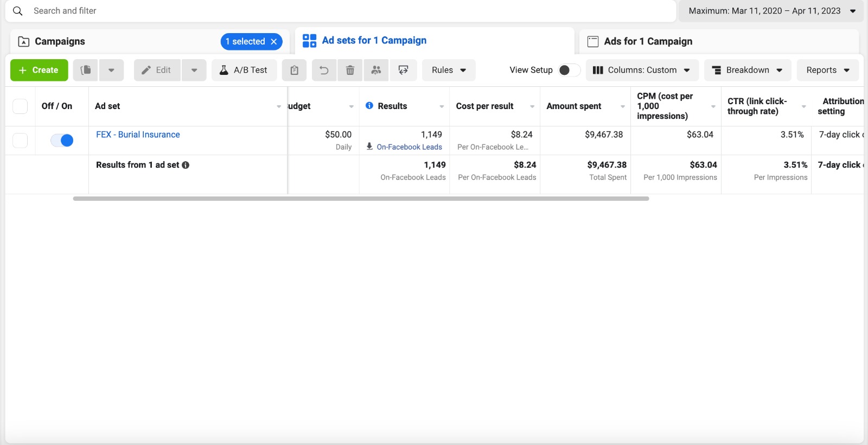Switch to the Campaigns tab
The image size is (868, 445).
[x=60, y=41]
